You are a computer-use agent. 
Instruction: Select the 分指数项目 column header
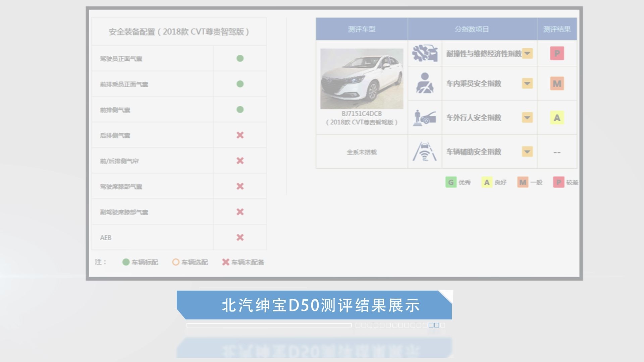coord(472,29)
